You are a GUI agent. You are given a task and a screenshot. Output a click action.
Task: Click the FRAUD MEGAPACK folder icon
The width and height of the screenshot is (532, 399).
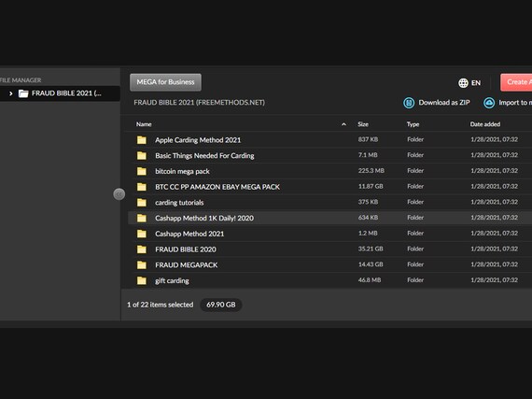[142, 264]
